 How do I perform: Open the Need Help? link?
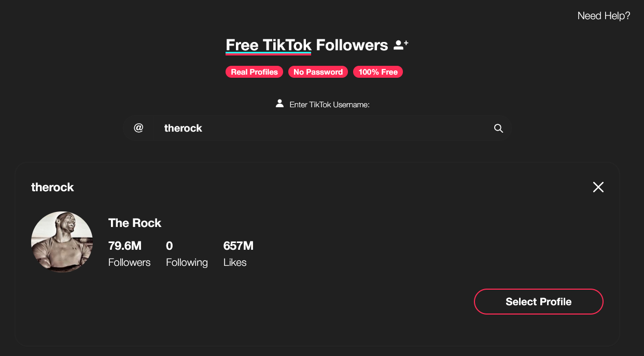(604, 16)
